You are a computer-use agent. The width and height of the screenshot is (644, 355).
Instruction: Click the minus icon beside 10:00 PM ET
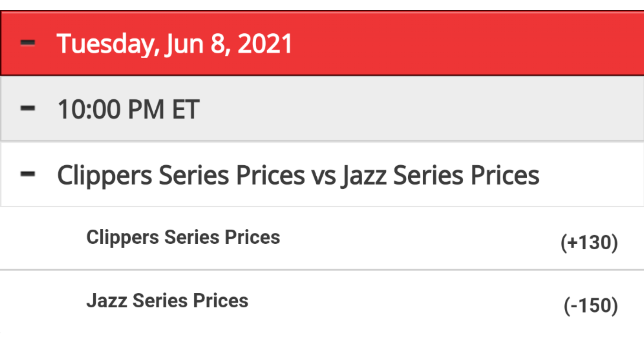click(28, 108)
